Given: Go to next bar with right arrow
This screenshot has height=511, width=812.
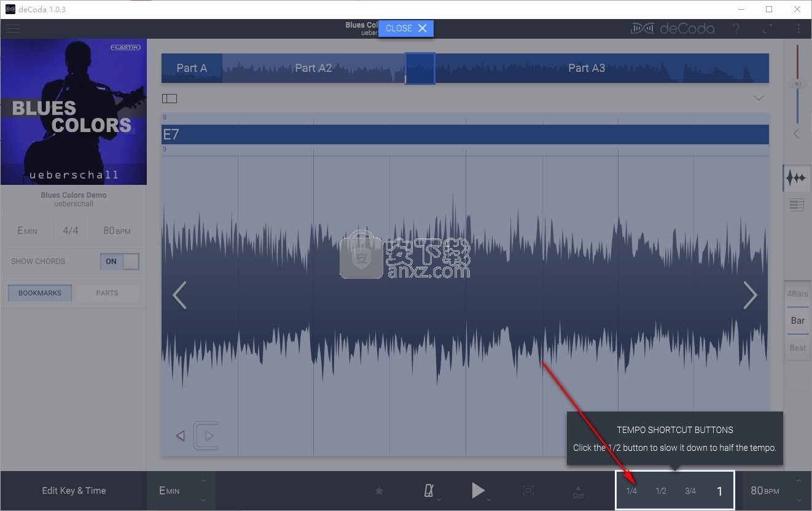Looking at the screenshot, I should [750, 295].
